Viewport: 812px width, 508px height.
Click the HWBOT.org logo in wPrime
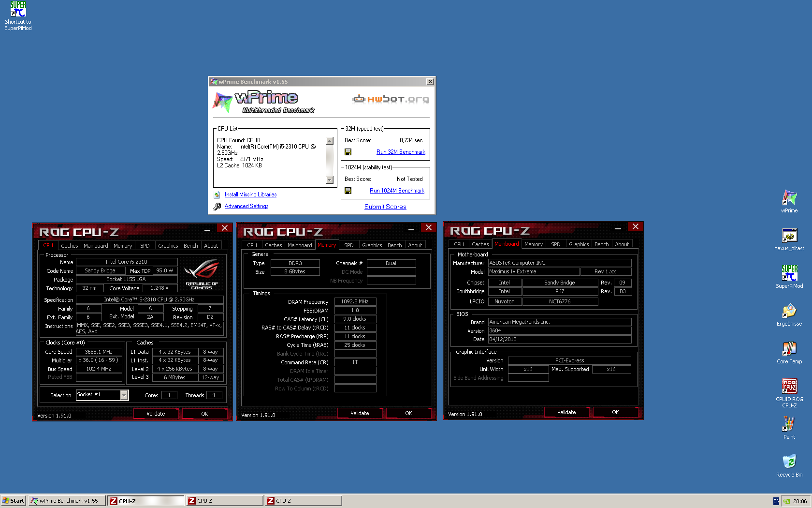[391, 99]
